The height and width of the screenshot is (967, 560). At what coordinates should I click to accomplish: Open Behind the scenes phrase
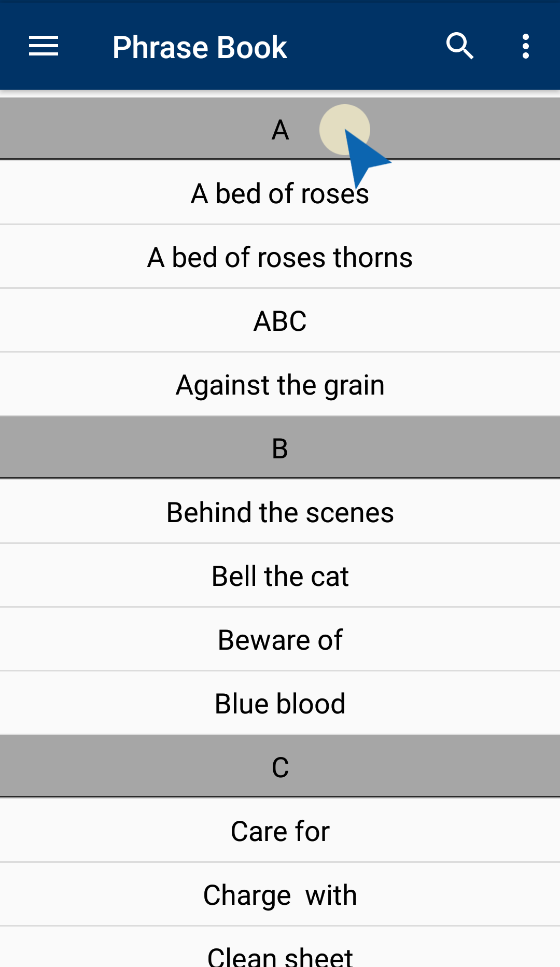click(x=280, y=512)
